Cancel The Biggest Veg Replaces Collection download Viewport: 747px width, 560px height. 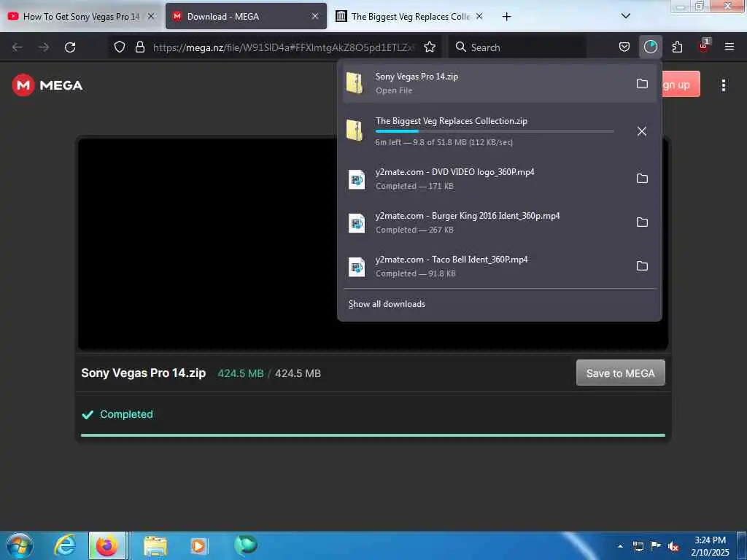[x=642, y=131]
